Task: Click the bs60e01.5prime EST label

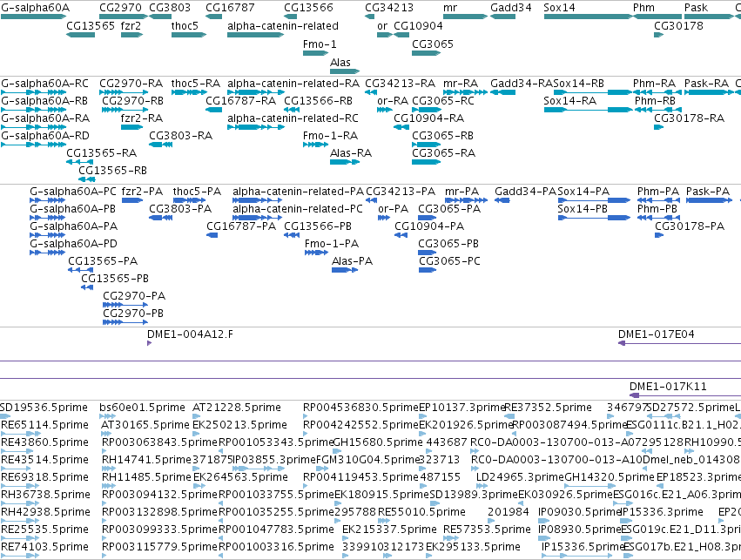Action: pyautogui.click(x=142, y=408)
